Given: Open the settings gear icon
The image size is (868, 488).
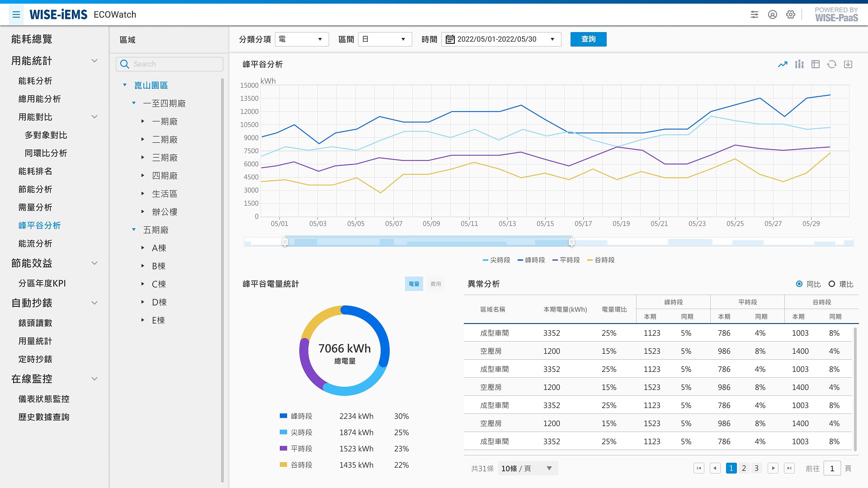Looking at the screenshot, I should coord(790,14).
